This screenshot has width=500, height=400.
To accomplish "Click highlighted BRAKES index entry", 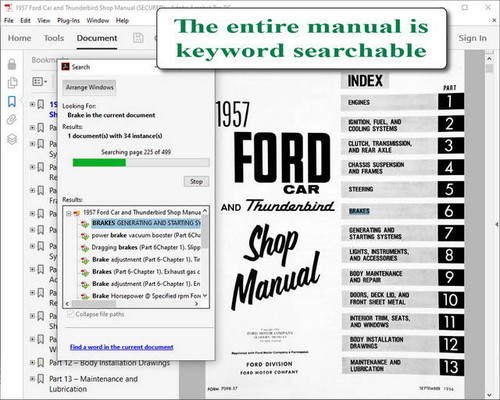I will point(359,211).
